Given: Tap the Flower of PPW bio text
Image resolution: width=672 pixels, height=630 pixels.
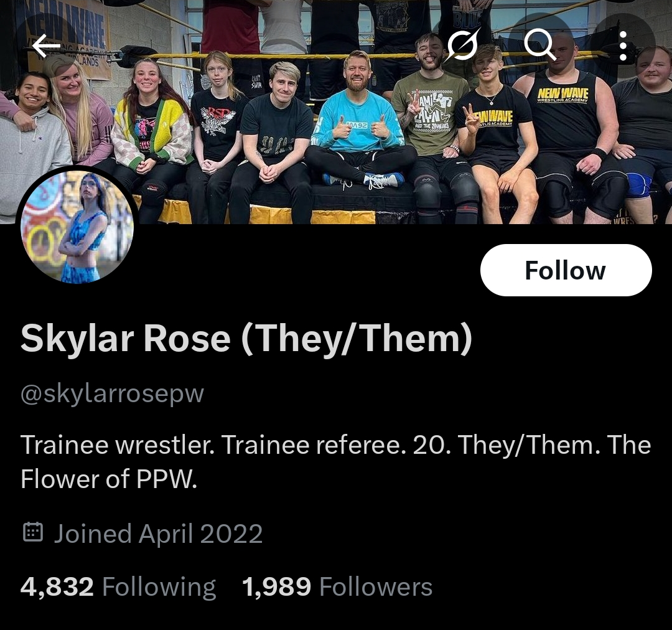Looking at the screenshot, I should pos(109,479).
